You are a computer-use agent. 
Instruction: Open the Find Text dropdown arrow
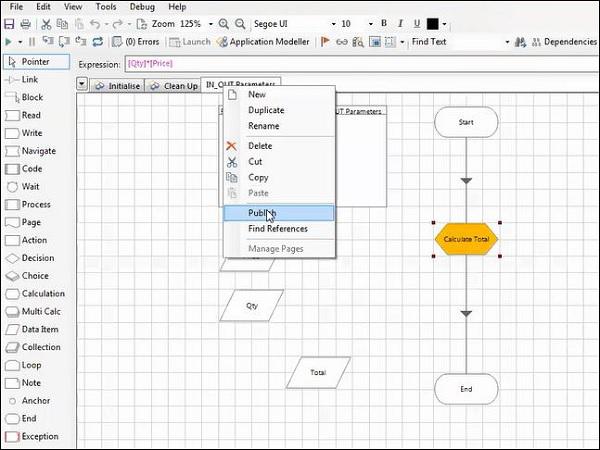[507, 42]
